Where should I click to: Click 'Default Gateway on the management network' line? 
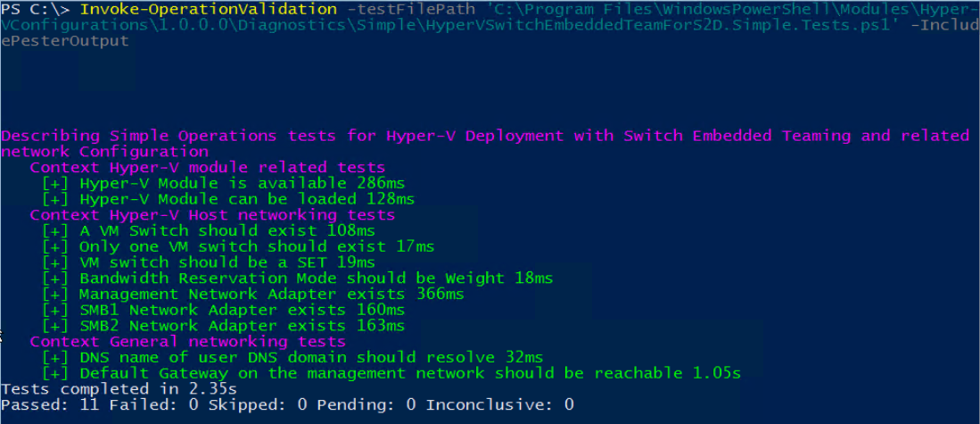coord(391,373)
